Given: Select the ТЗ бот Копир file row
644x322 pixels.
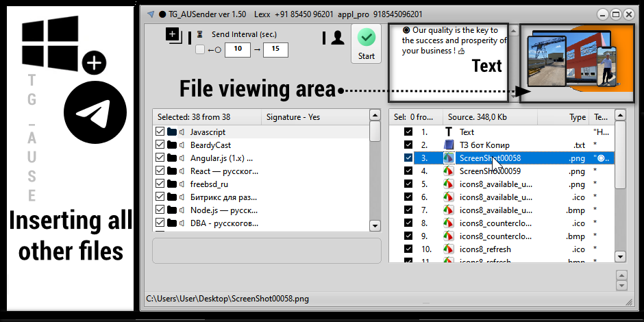Looking at the screenshot, I should (502, 145).
